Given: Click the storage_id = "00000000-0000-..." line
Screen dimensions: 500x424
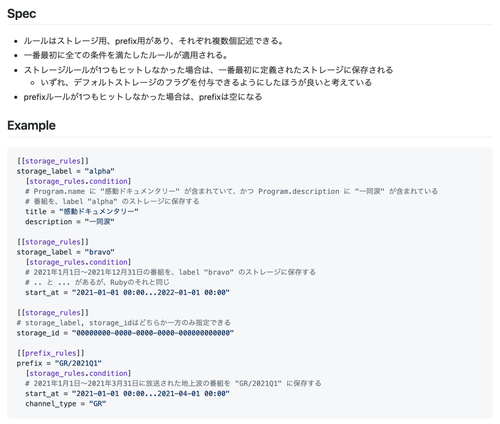Looking at the screenshot, I should [x=126, y=333].
